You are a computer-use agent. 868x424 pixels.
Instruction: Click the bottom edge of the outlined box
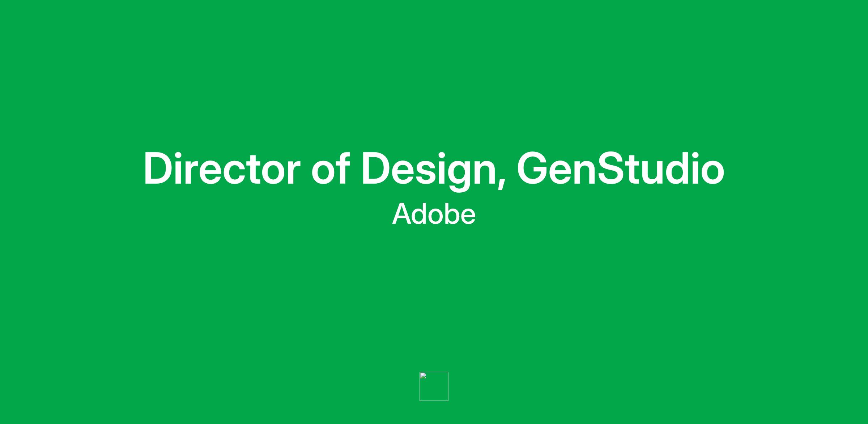coord(434,401)
